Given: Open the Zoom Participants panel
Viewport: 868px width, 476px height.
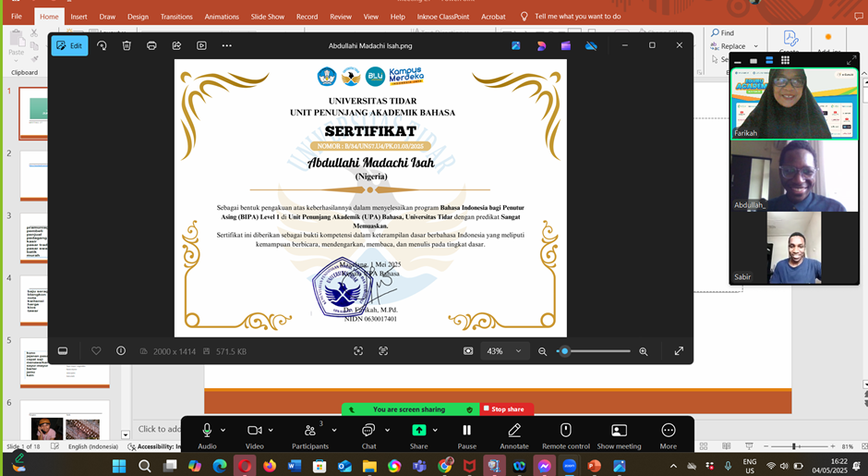Looking at the screenshot, I should click(x=310, y=435).
